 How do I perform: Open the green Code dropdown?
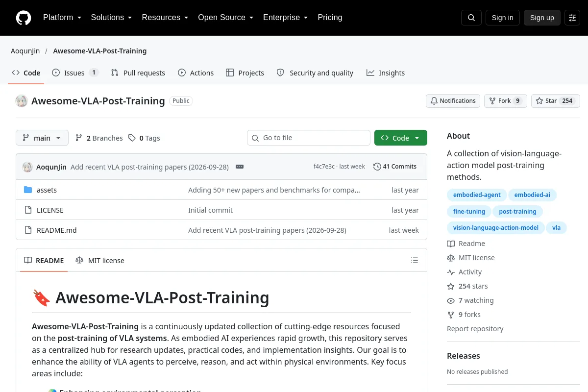tap(401, 138)
